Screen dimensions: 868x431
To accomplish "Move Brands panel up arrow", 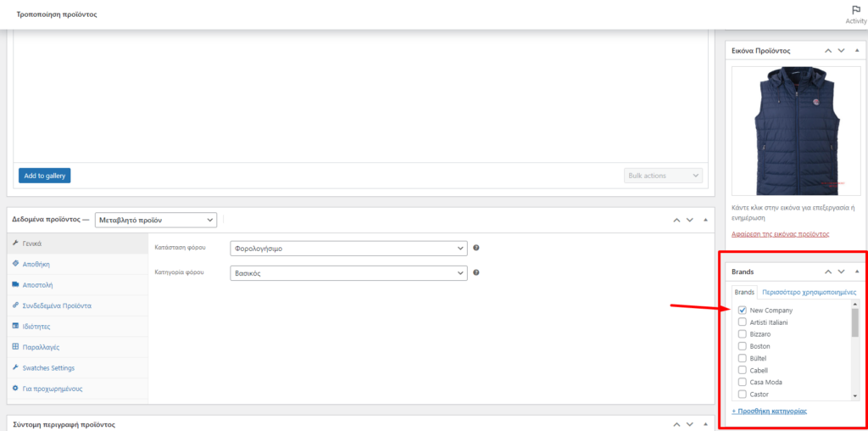I will click(x=826, y=271).
